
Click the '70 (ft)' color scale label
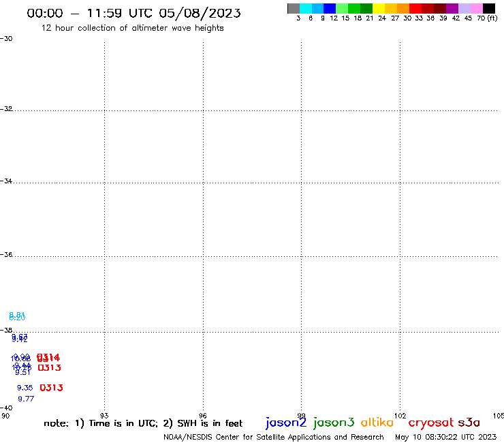487,18
